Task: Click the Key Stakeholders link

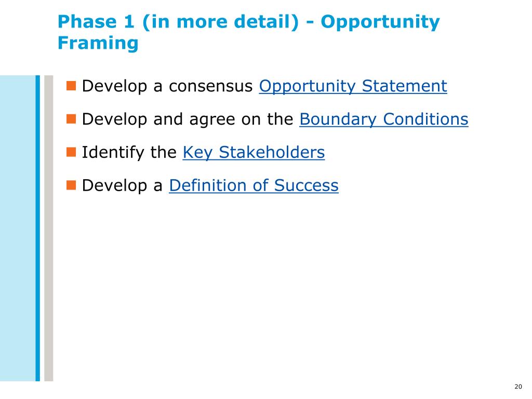Action: 254,152
